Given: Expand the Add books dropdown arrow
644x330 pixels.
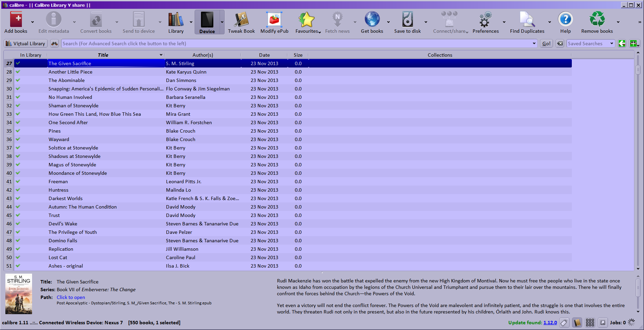Looking at the screenshot, I should (x=32, y=22).
